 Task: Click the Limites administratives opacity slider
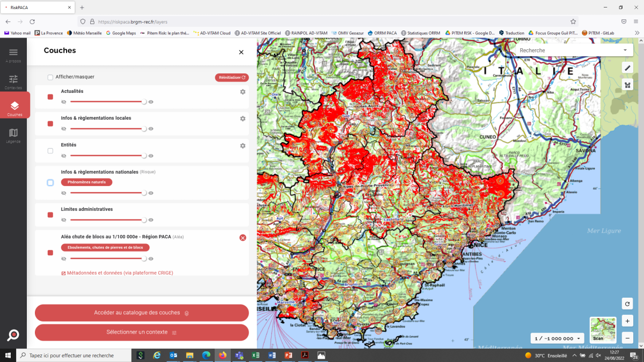(107, 220)
